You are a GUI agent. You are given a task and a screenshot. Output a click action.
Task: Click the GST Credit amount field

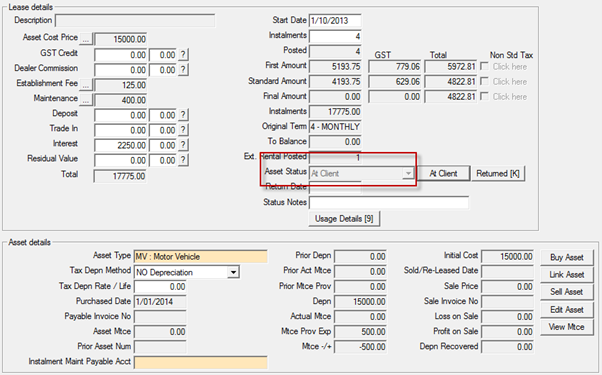click(120, 55)
